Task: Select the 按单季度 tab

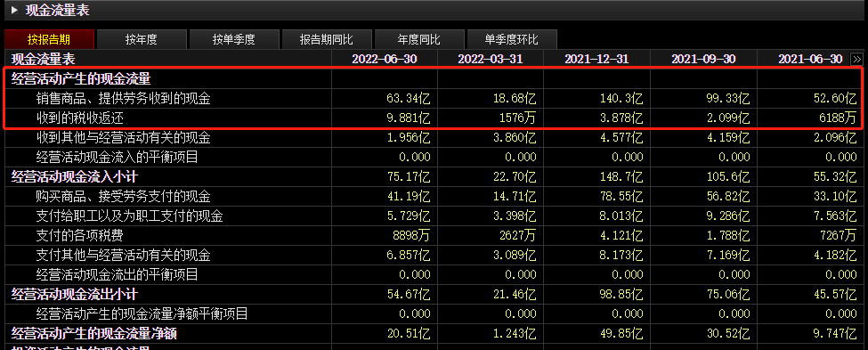Action: click(233, 39)
